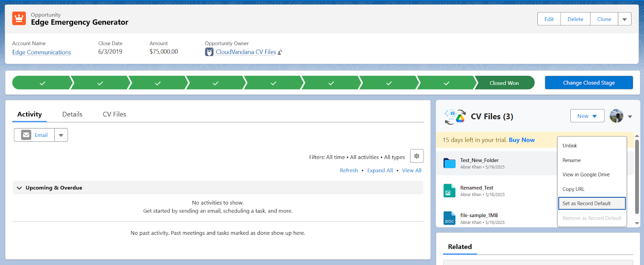Click the last completed stage checkmark before Closed Won
Viewport: 644px width, 265px height.
446,83
